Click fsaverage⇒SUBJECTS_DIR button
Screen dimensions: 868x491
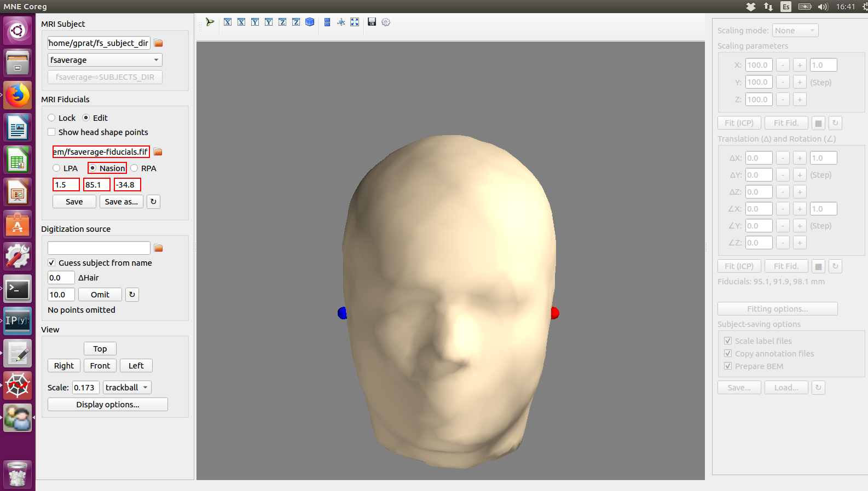tap(105, 77)
